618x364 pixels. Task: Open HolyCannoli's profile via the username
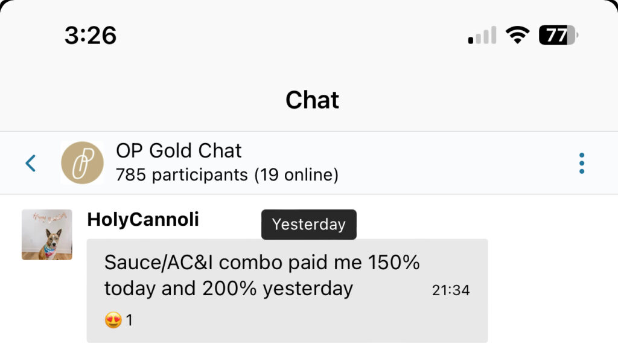143,220
